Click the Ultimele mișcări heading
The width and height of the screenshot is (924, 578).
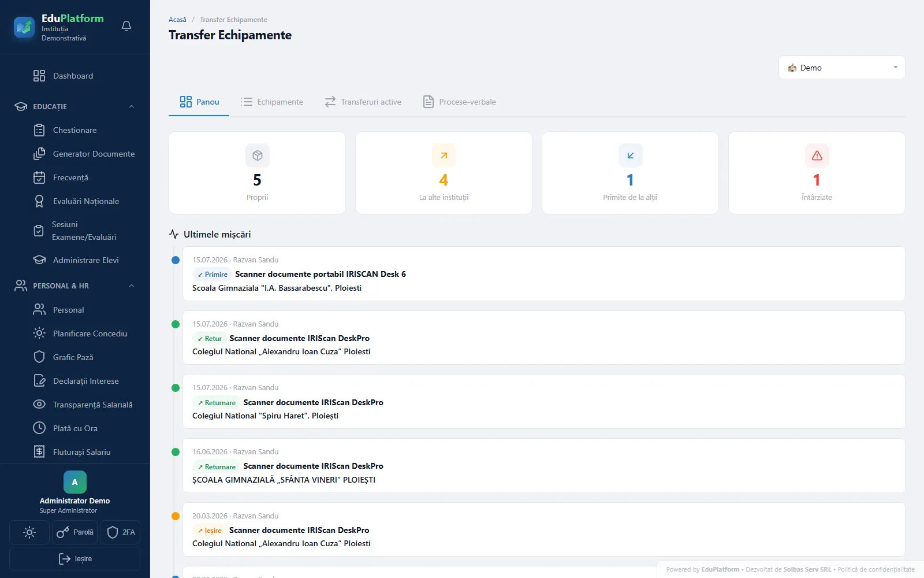(x=217, y=234)
